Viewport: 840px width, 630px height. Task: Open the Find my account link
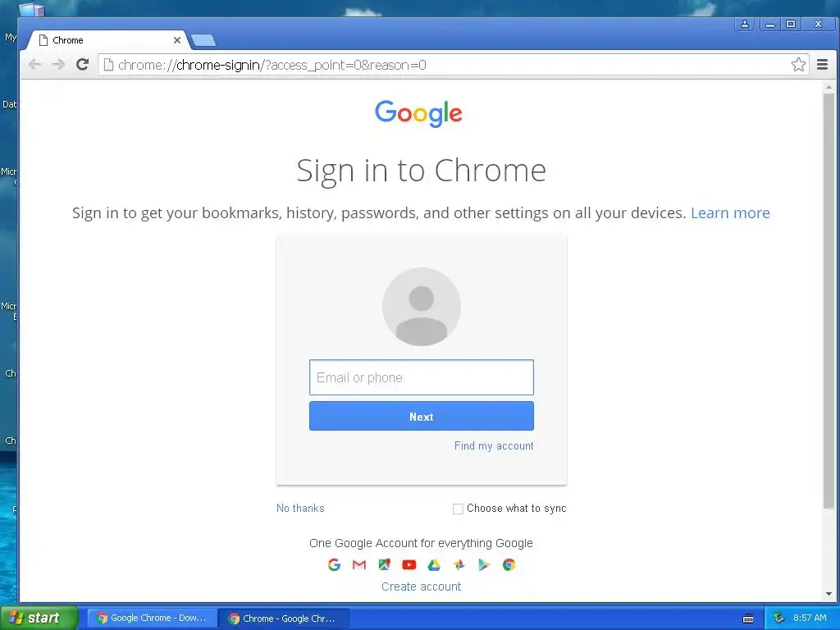pos(494,445)
